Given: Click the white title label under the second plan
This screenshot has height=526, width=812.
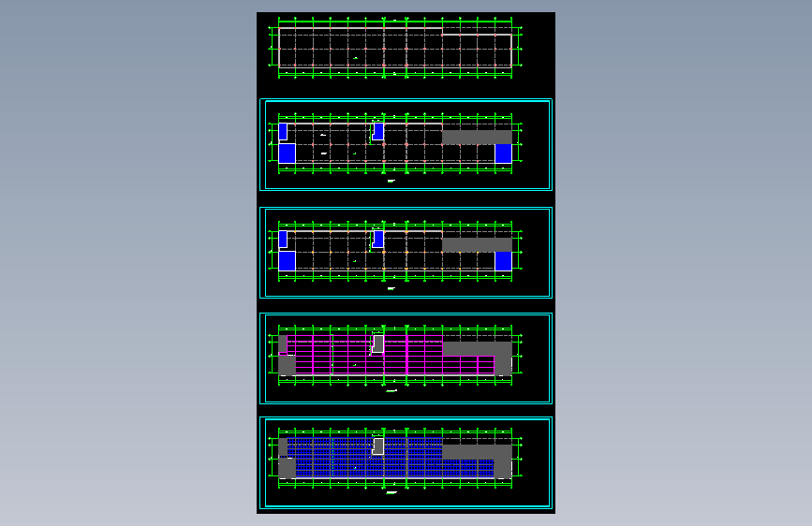Looking at the screenshot, I should [x=391, y=181].
